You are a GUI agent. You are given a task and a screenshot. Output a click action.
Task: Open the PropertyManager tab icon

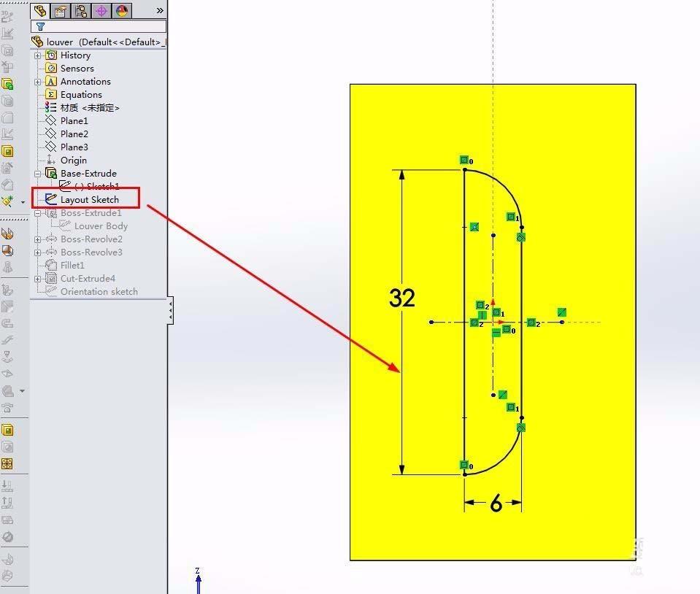(x=60, y=11)
